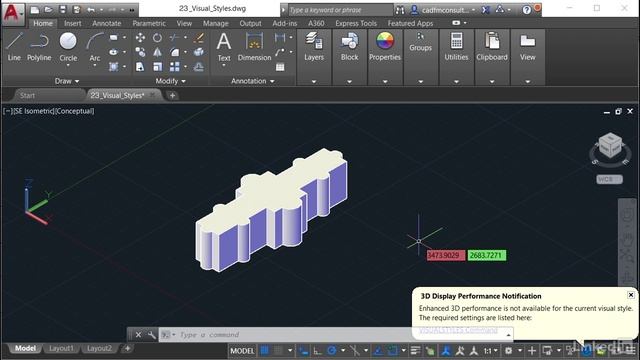Open the View panel button
The height and width of the screenshot is (360, 640).
tap(527, 47)
